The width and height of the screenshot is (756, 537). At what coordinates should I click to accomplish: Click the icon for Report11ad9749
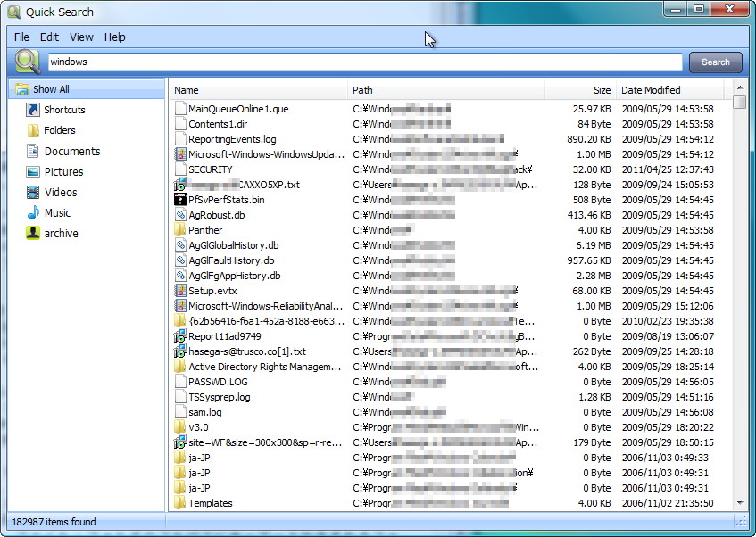point(180,336)
